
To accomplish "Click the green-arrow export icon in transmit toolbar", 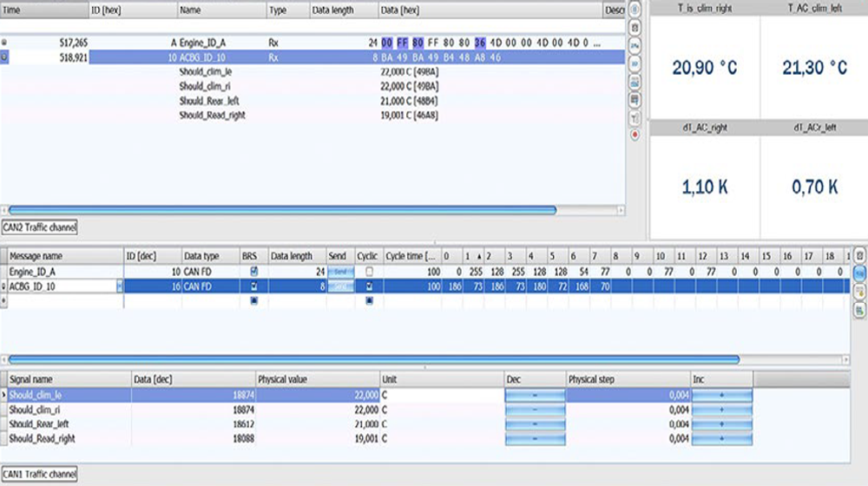I will click(x=859, y=310).
